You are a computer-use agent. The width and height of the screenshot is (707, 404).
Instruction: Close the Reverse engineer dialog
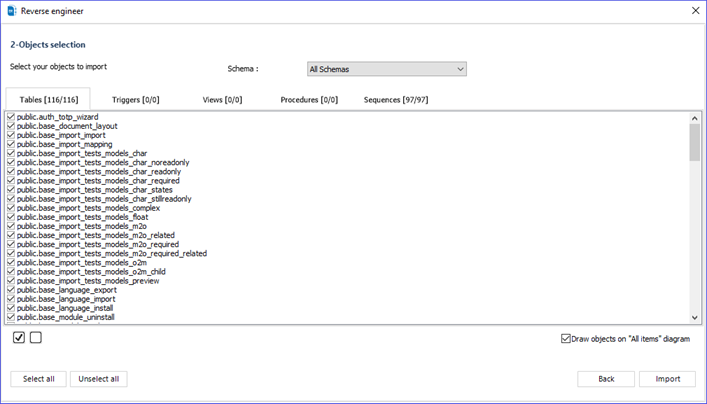695,11
